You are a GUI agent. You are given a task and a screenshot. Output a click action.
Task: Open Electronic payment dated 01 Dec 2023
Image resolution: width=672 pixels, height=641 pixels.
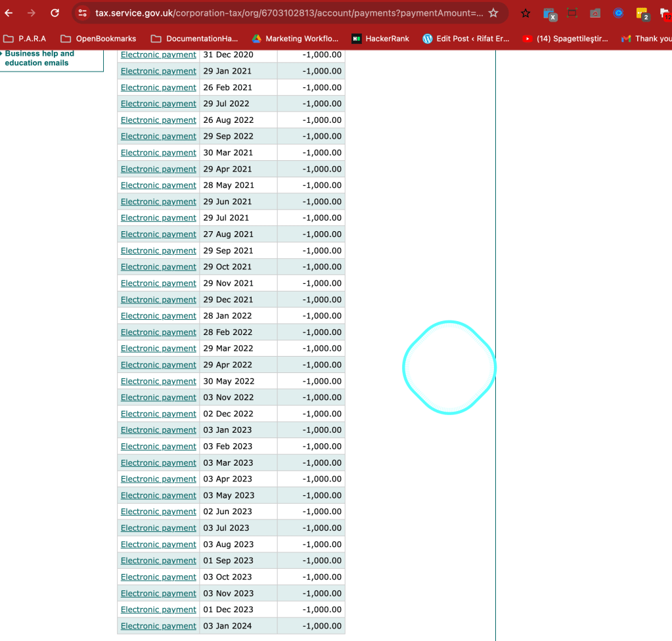[158, 609]
